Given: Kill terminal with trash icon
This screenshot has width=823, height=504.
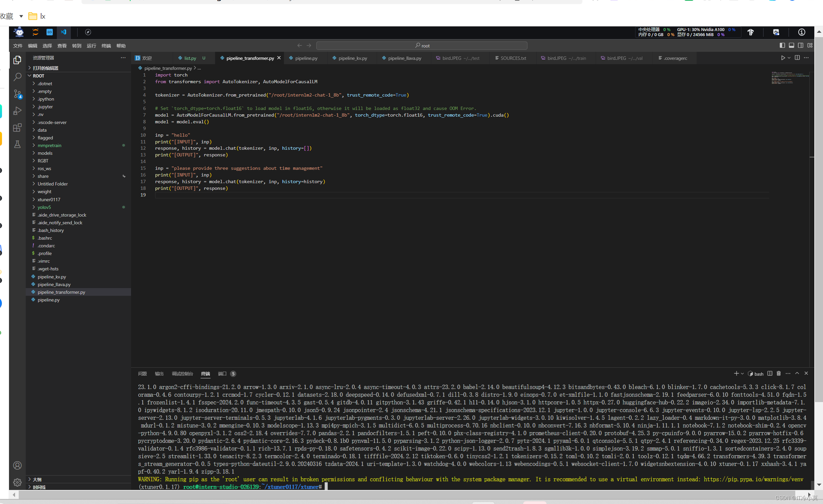Looking at the screenshot, I should click(x=779, y=373).
